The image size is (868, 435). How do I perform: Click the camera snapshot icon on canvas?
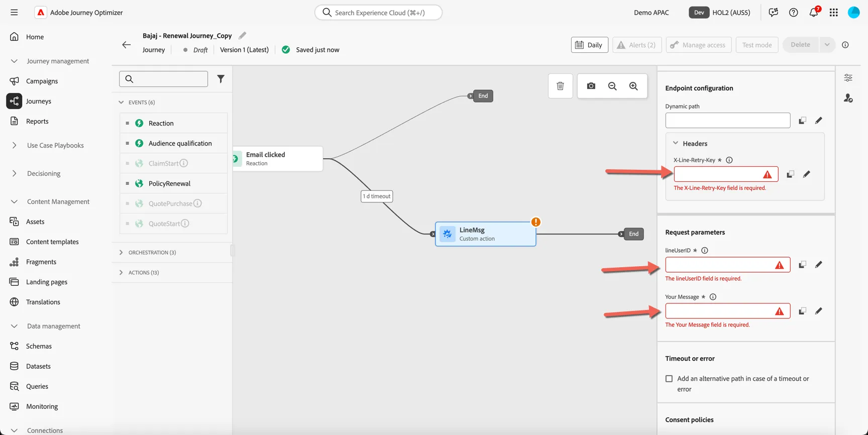click(x=591, y=86)
